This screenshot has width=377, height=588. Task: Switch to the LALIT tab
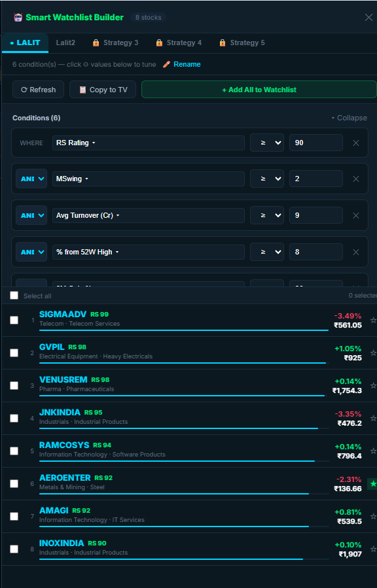tap(25, 43)
